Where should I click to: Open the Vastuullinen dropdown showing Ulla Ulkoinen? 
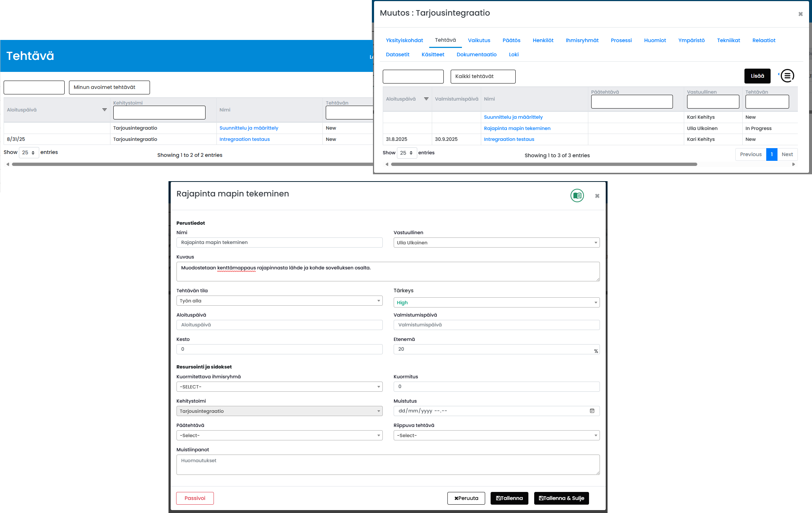(496, 243)
